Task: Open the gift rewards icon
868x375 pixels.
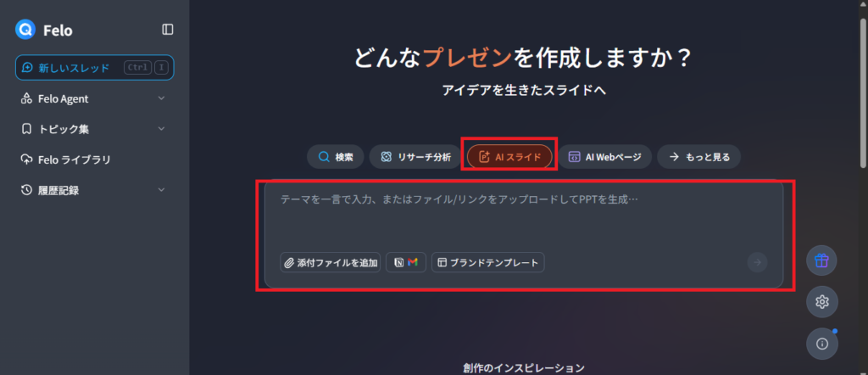Action: (821, 260)
